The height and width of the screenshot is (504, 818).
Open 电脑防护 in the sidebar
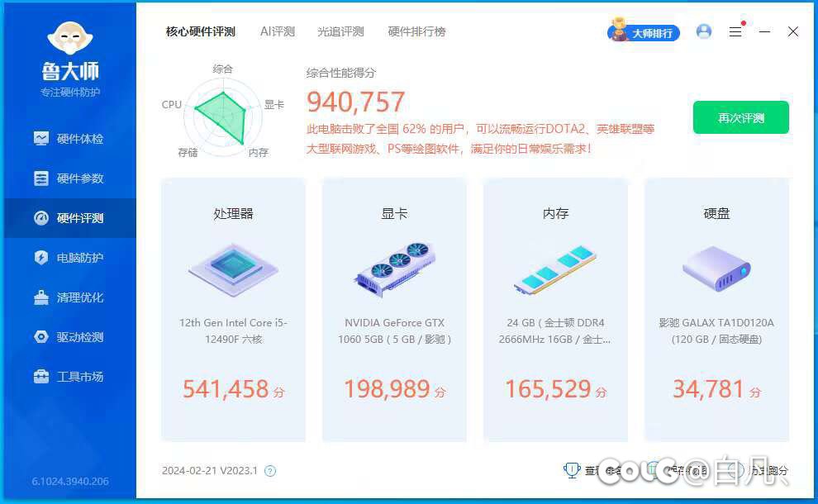click(x=70, y=258)
